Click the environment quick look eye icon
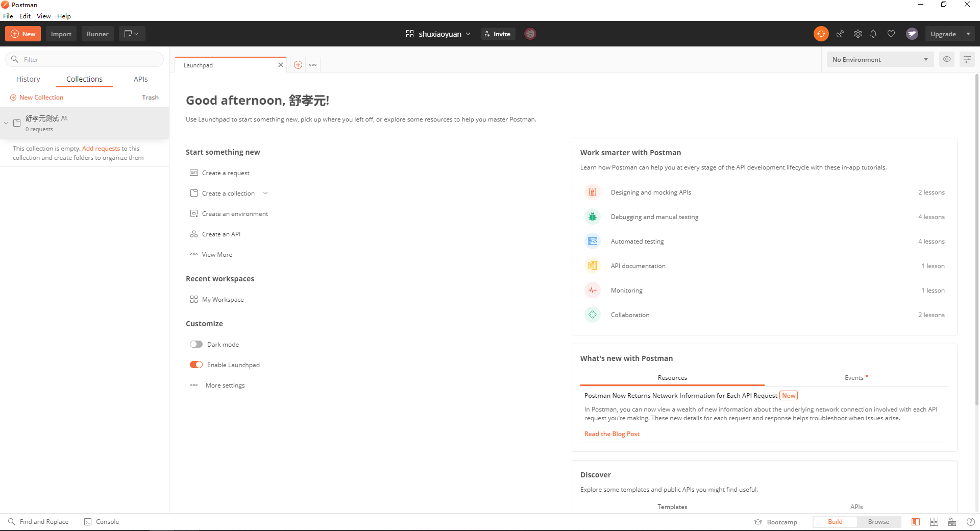This screenshot has height=531, width=980. click(947, 59)
